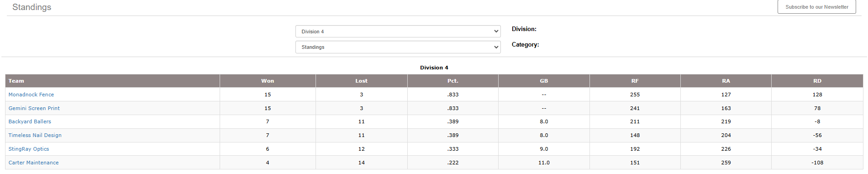Click the Pct. column header
This screenshot has width=868, height=174.
(452, 81)
